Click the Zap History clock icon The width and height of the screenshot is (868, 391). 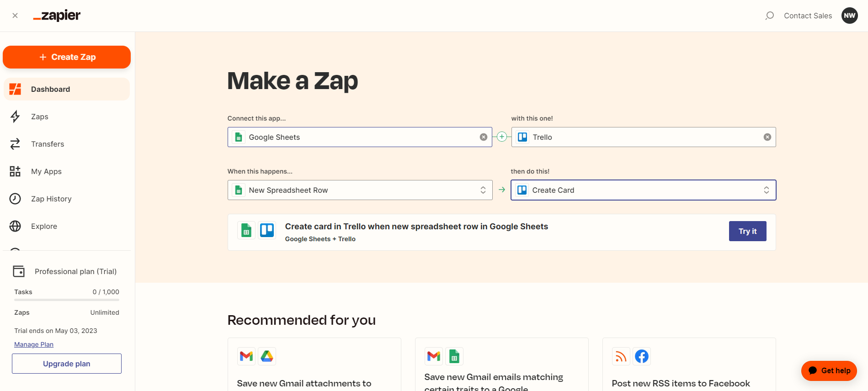pos(15,199)
